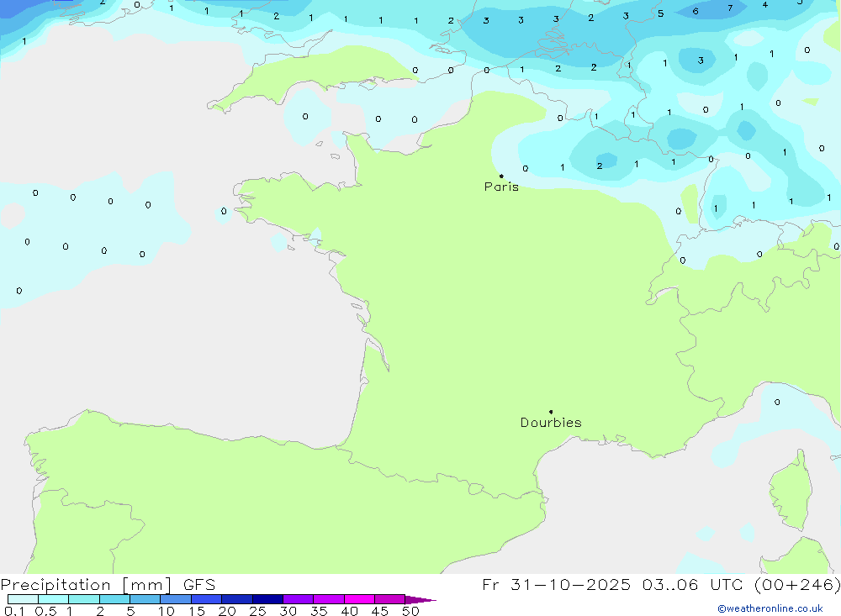Pick the 25–30 mm legend swatch
The width and height of the screenshot is (841, 616).
267,599
